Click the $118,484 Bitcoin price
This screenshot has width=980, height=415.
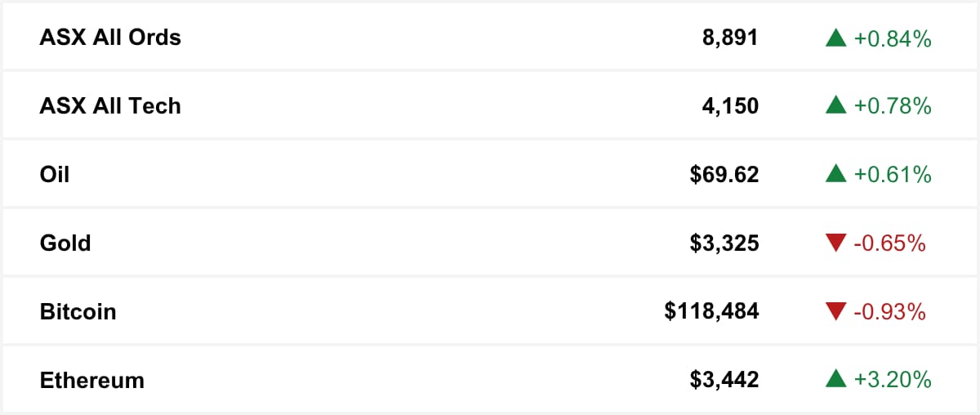(711, 312)
